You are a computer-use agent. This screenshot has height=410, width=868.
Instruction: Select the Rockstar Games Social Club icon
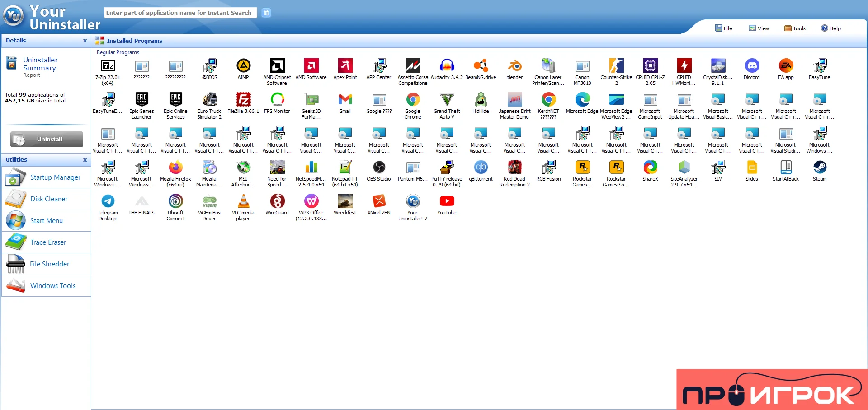tap(616, 168)
